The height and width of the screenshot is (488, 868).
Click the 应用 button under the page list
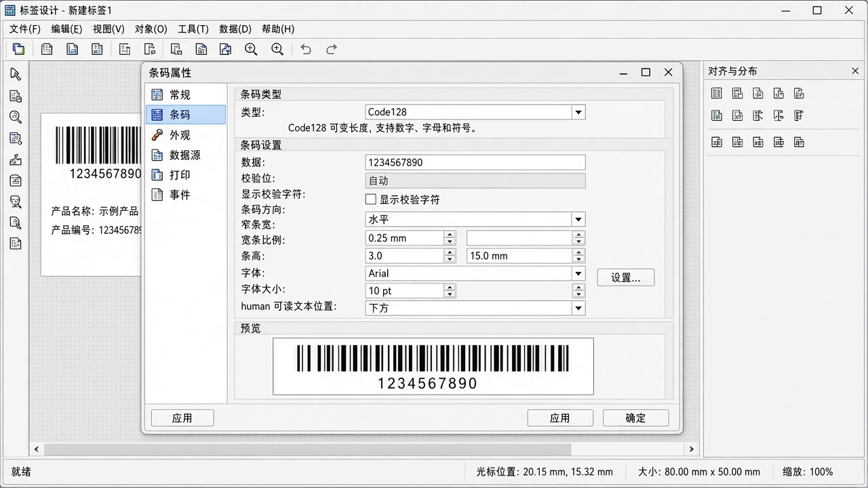[182, 418]
